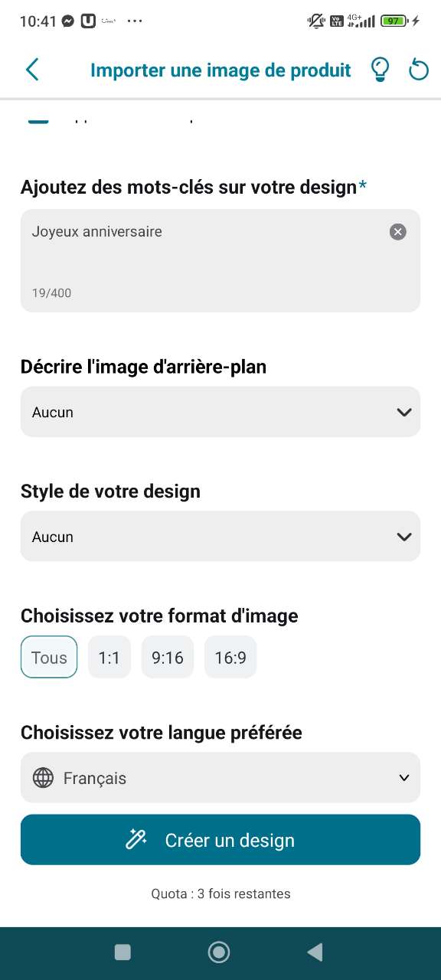
Task: Switch to the Tous format filter
Action: point(48,657)
